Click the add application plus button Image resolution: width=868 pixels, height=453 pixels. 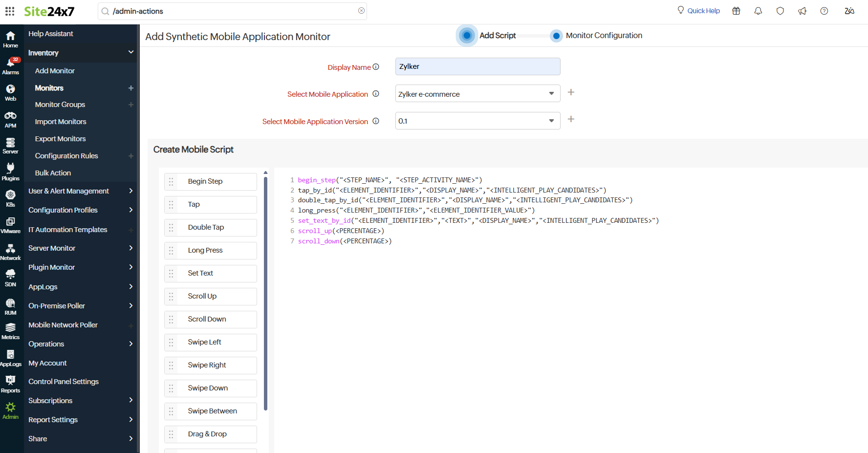(x=571, y=92)
